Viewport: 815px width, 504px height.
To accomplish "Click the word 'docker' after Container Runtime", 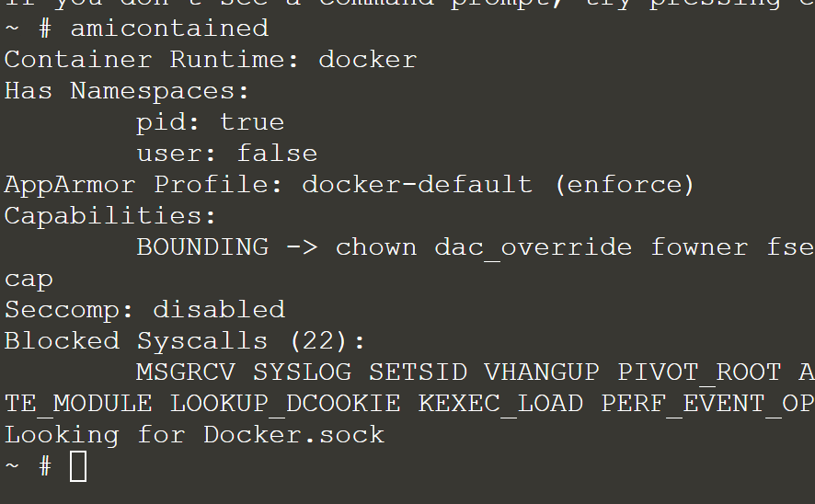I will coord(367,59).
